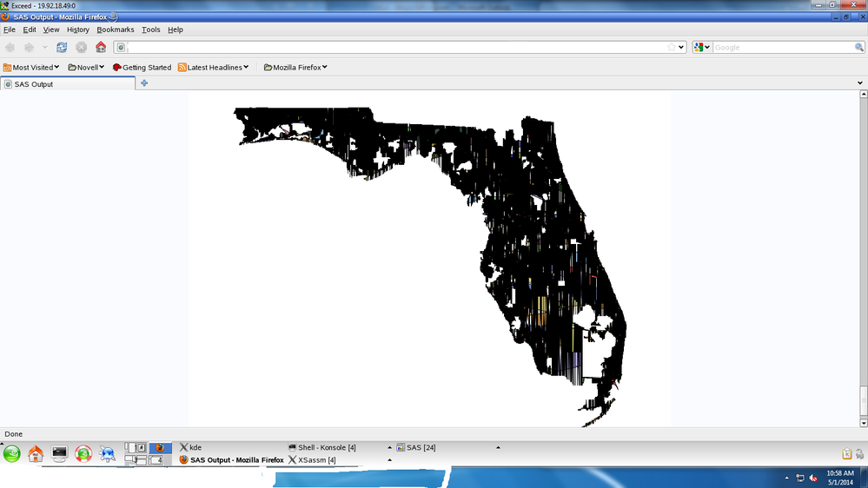
Task: Open the View menu
Action: point(51,30)
